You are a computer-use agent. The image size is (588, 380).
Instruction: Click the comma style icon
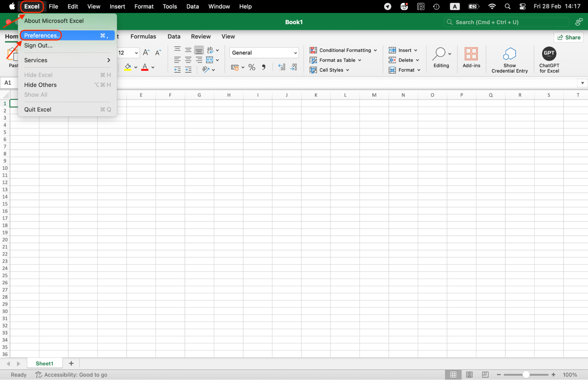264,67
